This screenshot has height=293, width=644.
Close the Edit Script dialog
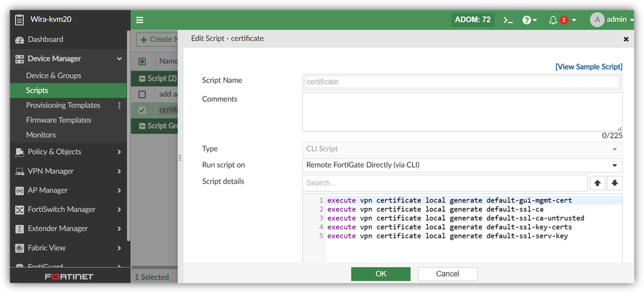coord(626,39)
